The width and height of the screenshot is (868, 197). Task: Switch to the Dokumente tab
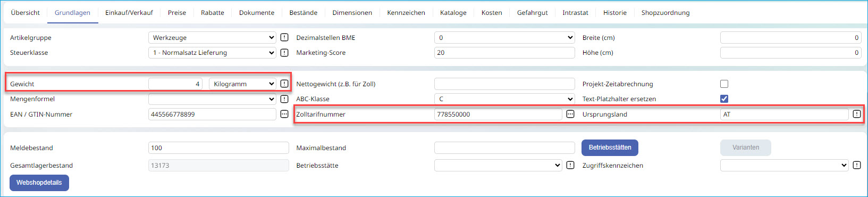257,12
